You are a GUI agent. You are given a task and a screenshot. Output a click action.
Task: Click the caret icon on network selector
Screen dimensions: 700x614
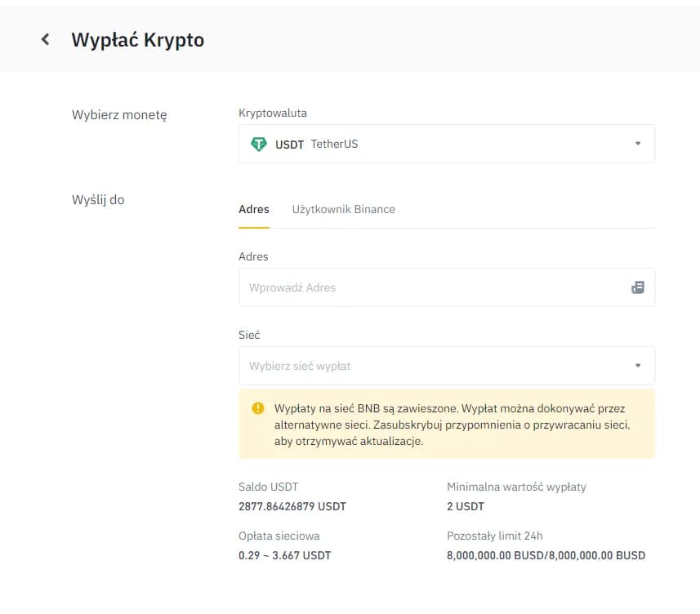(638, 365)
